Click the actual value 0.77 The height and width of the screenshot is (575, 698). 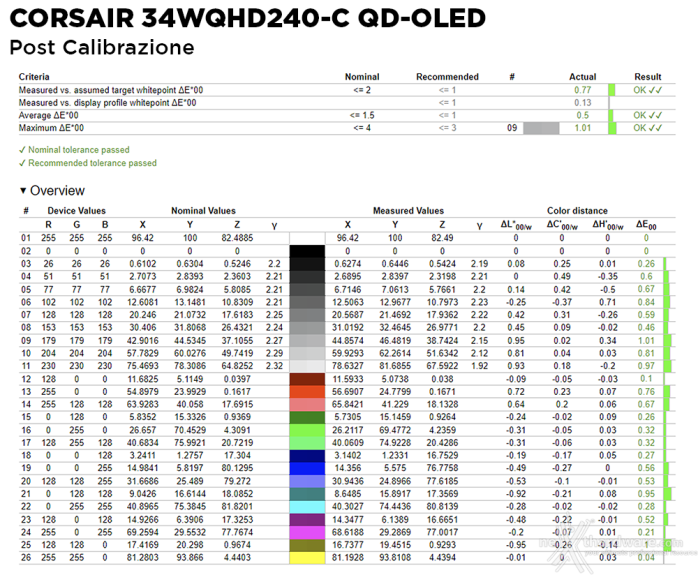582,90
